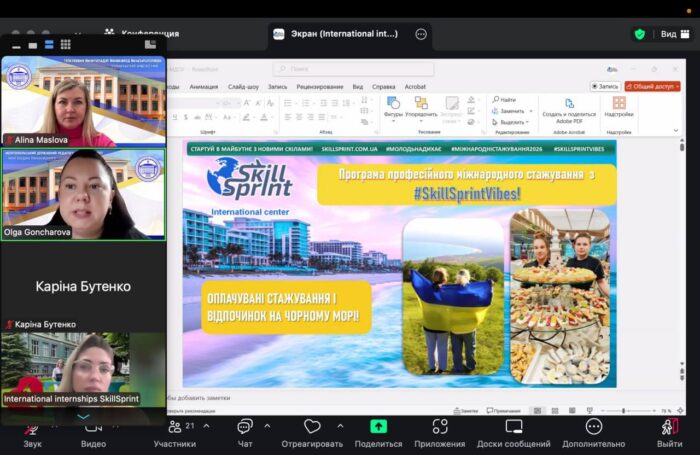700x455 pixels.
Task: Click the Отреагировать heart reaction icon
Action: tap(312, 428)
